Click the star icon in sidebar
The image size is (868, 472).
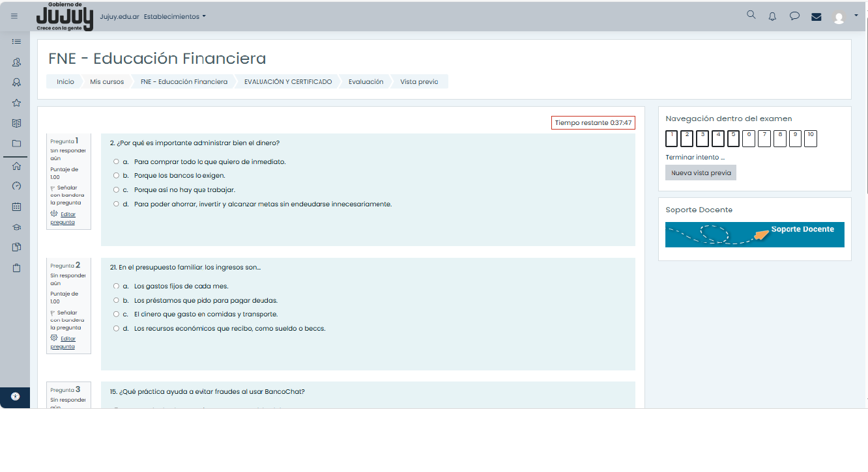tap(16, 103)
